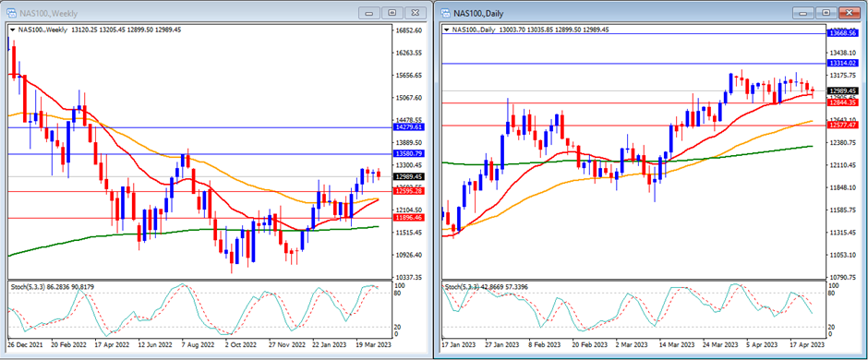
Task: Select the 14279.61 blue price label
Action: (x=409, y=127)
